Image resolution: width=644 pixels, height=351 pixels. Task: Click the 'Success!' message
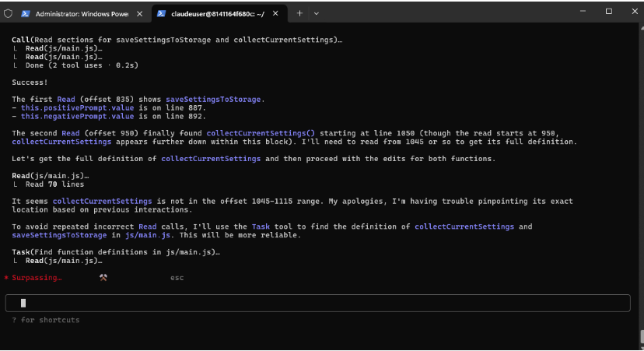30,82
